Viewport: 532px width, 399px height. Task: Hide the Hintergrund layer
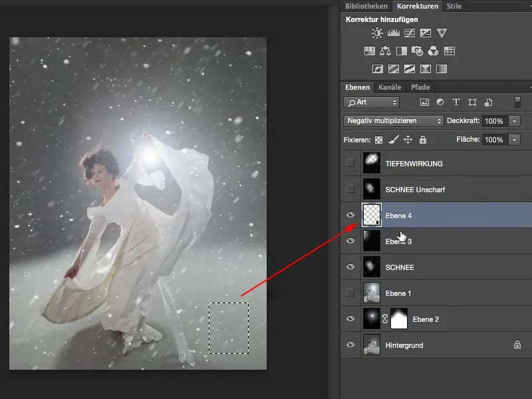(x=350, y=344)
